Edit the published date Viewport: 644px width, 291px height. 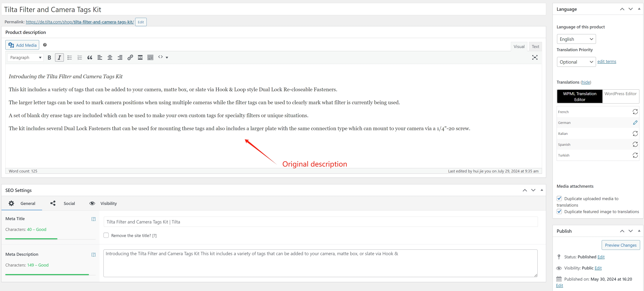pyautogui.click(x=559, y=285)
